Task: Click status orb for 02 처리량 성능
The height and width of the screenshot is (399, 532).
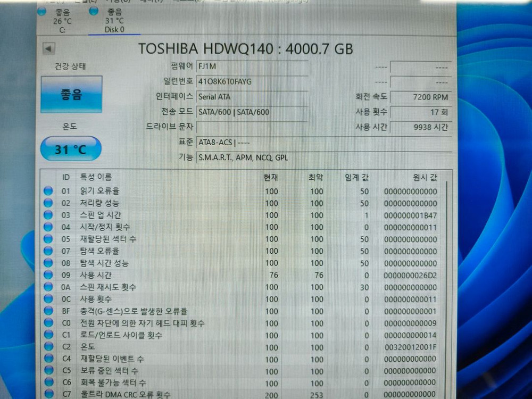Action: point(48,203)
